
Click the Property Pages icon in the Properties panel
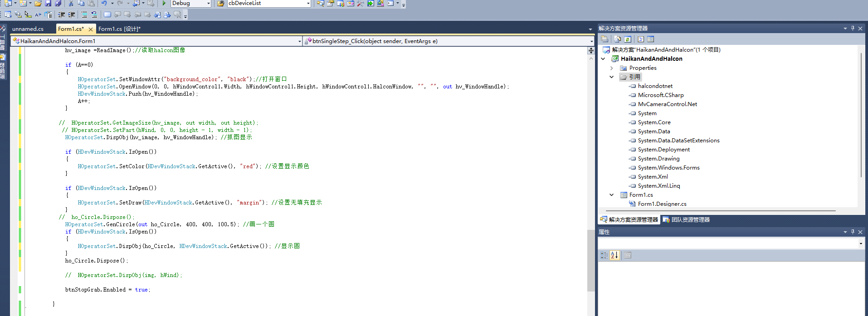(x=628, y=255)
